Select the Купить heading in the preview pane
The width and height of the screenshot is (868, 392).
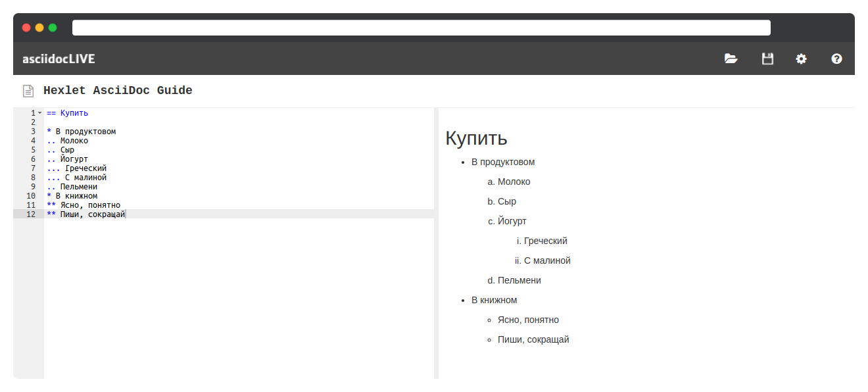pyautogui.click(x=476, y=139)
